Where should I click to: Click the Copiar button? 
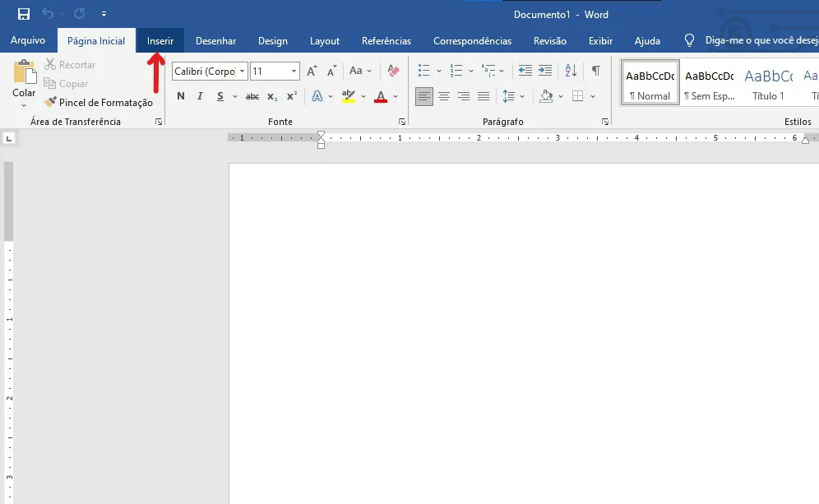[66, 84]
